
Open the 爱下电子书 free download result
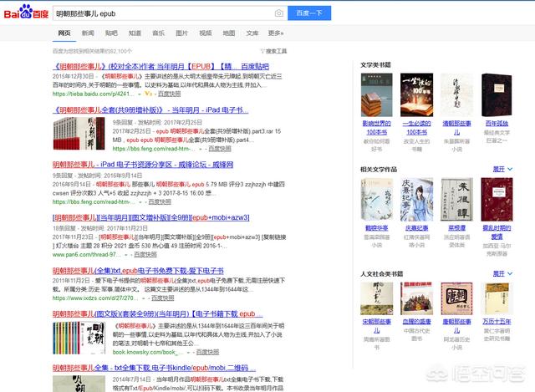point(138,271)
